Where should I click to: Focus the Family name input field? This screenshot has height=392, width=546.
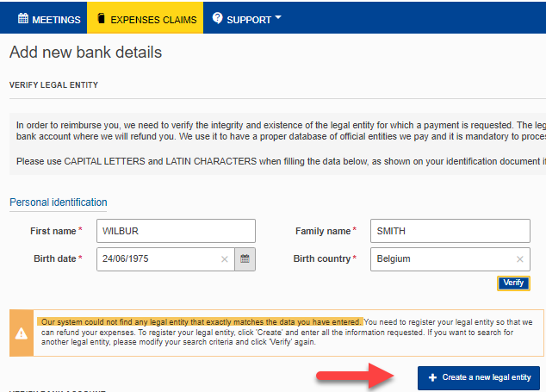click(x=450, y=231)
